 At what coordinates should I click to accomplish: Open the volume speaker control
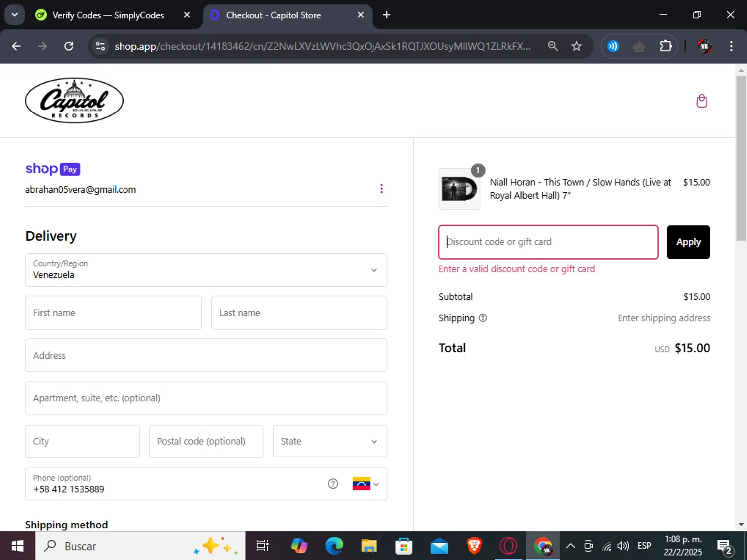(x=623, y=546)
